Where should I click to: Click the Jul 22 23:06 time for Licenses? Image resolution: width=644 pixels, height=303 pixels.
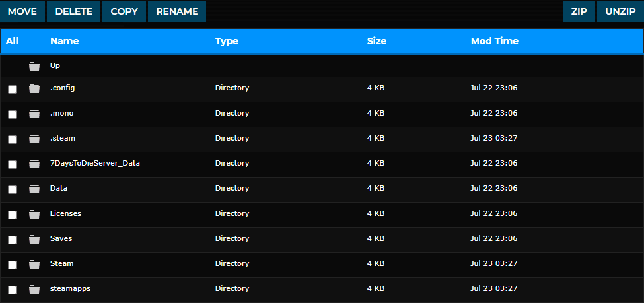[x=493, y=213]
